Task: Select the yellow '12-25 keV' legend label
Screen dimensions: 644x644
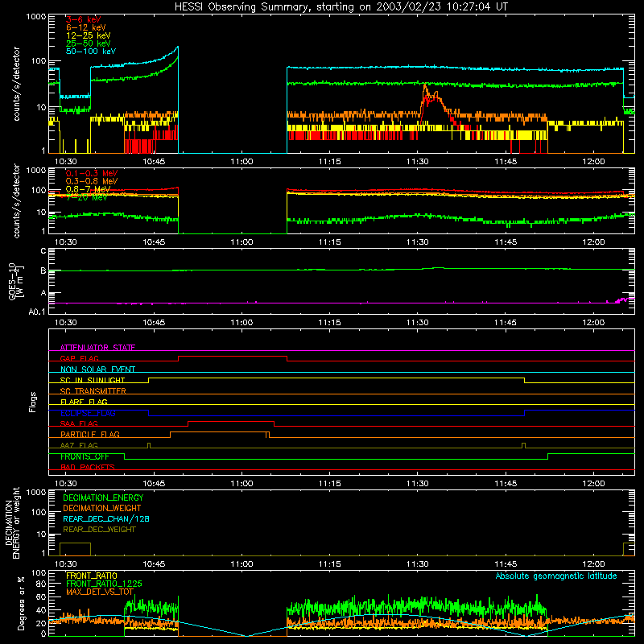Action: (x=88, y=35)
